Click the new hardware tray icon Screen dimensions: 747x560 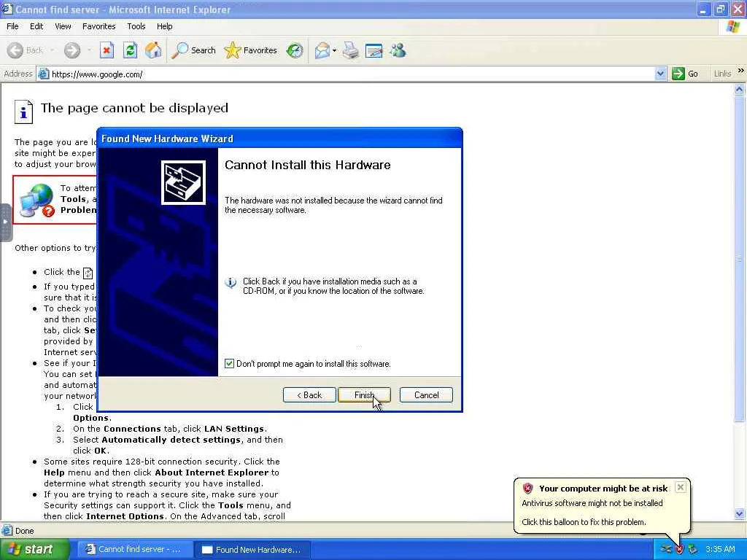tap(693, 550)
